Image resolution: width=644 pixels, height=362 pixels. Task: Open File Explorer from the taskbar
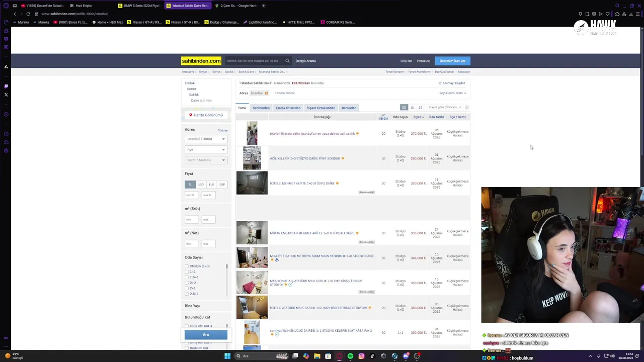pos(317,356)
